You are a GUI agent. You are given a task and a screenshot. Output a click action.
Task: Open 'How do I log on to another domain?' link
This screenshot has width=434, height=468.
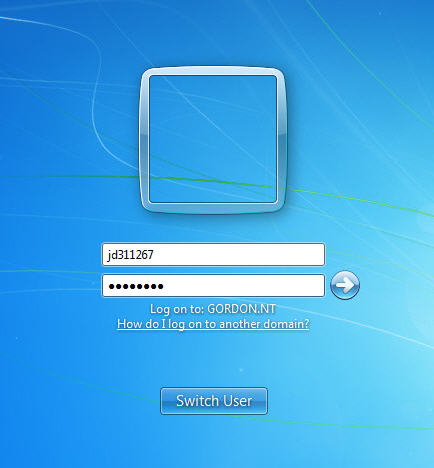pos(213,324)
